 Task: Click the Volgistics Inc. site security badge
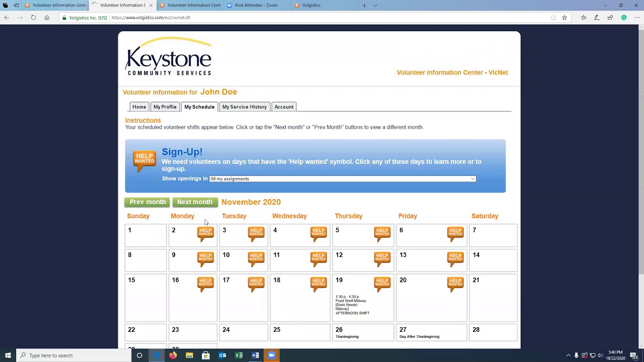[x=84, y=18]
